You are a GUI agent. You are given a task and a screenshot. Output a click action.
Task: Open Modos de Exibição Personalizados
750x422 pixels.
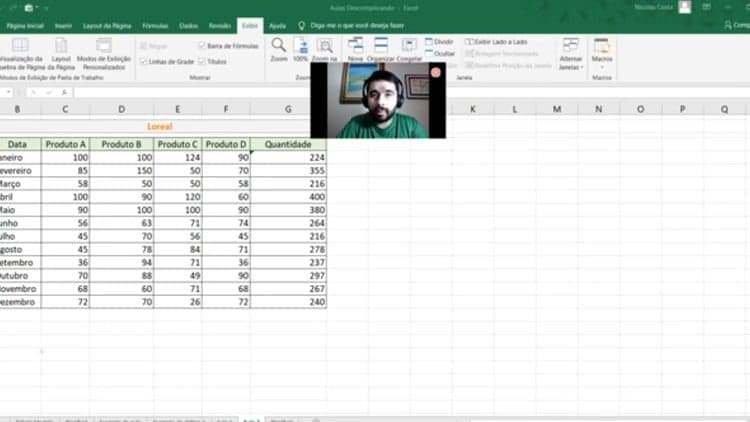(104, 55)
